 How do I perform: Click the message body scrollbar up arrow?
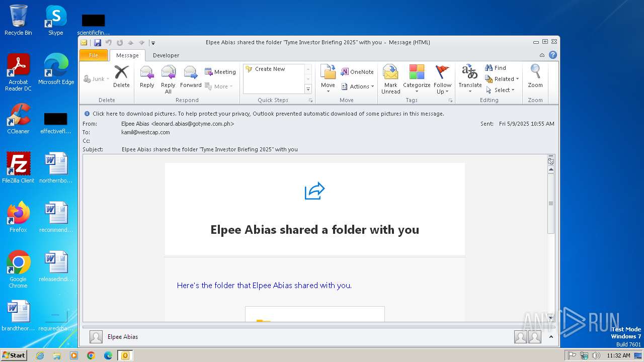point(551,170)
